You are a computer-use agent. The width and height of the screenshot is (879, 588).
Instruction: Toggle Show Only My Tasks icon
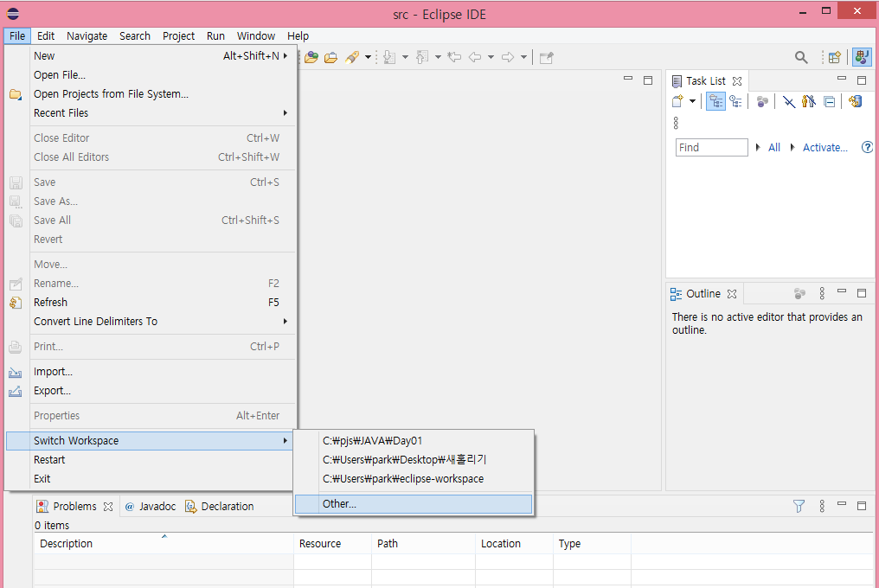point(808,101)
